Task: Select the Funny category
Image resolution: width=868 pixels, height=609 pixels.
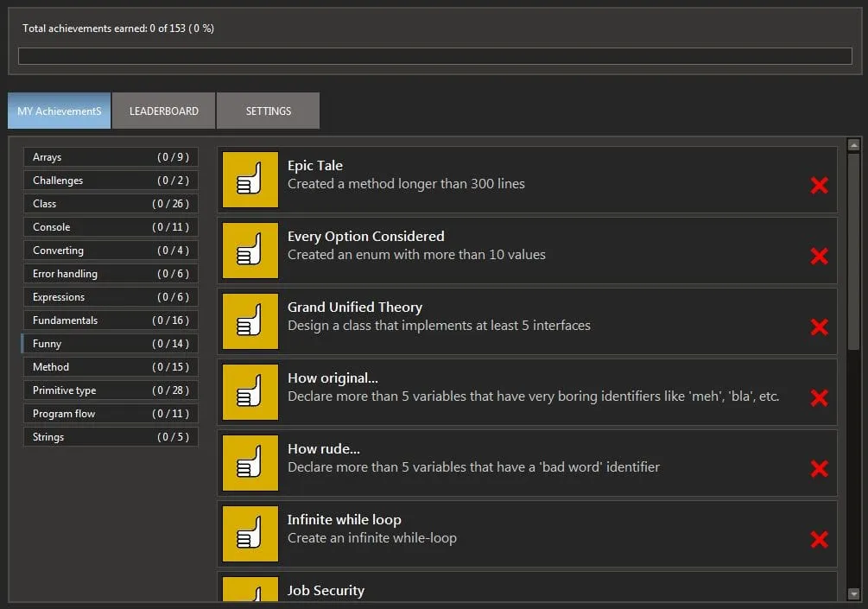Action: tap(111, 343)
